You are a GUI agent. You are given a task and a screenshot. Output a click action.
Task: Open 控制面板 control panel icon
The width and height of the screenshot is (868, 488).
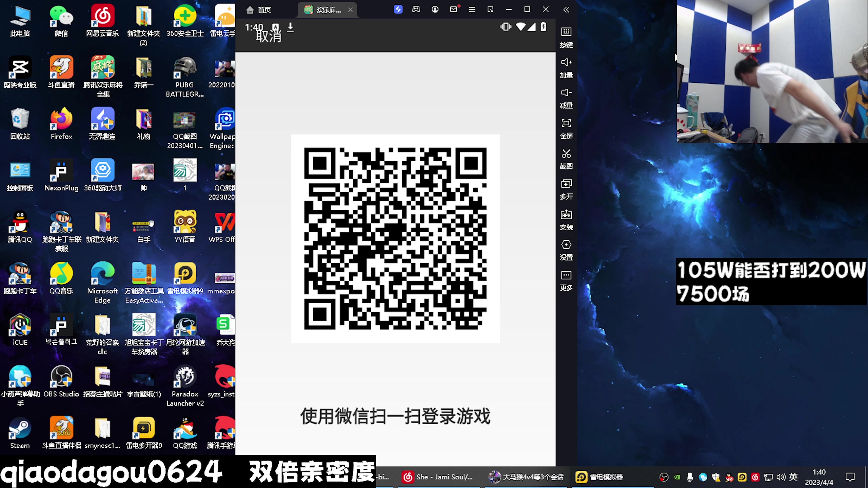pos(20,176)
